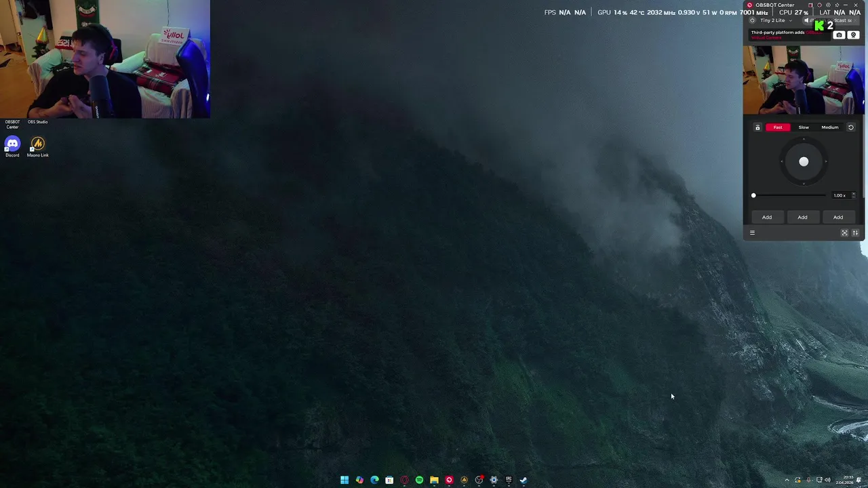This screenshot has width=868, height=488.
Task: Tilt camera down with joystick down arrow
Action: coord(804,182)
